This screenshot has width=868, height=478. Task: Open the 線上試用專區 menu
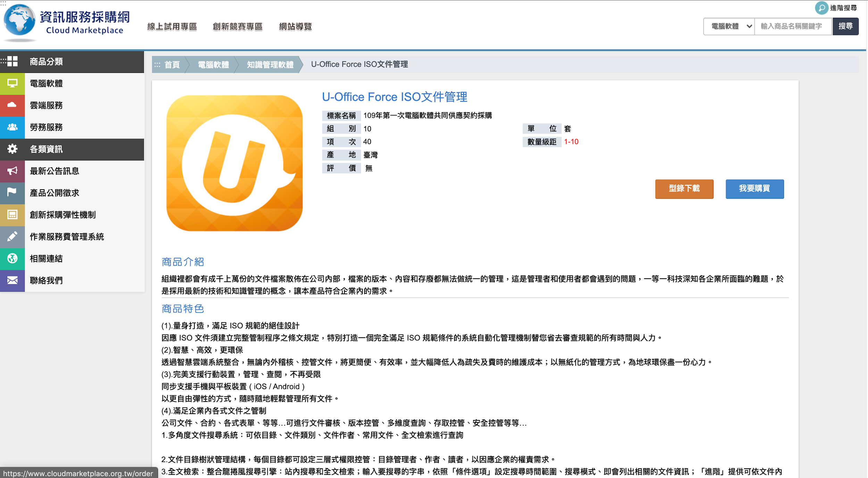(172, 26)
